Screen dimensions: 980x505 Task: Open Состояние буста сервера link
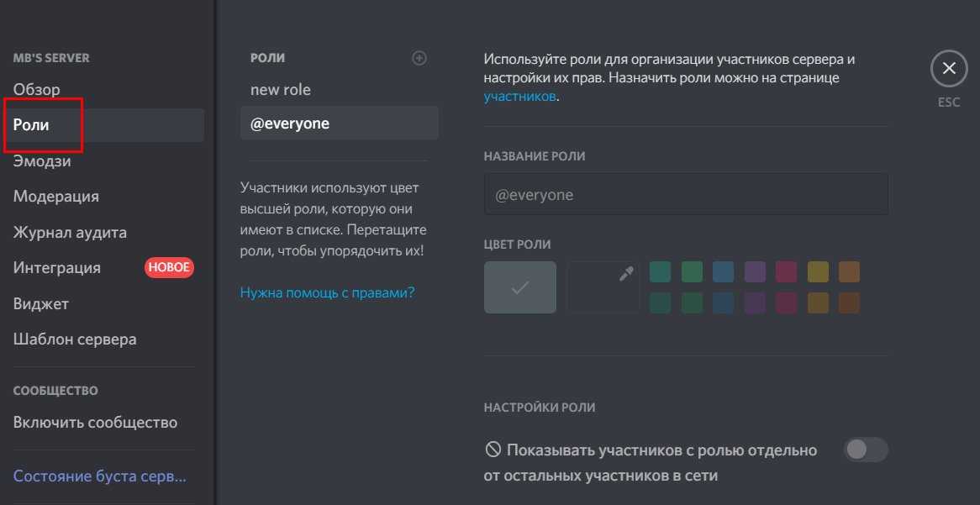point(99,476)
